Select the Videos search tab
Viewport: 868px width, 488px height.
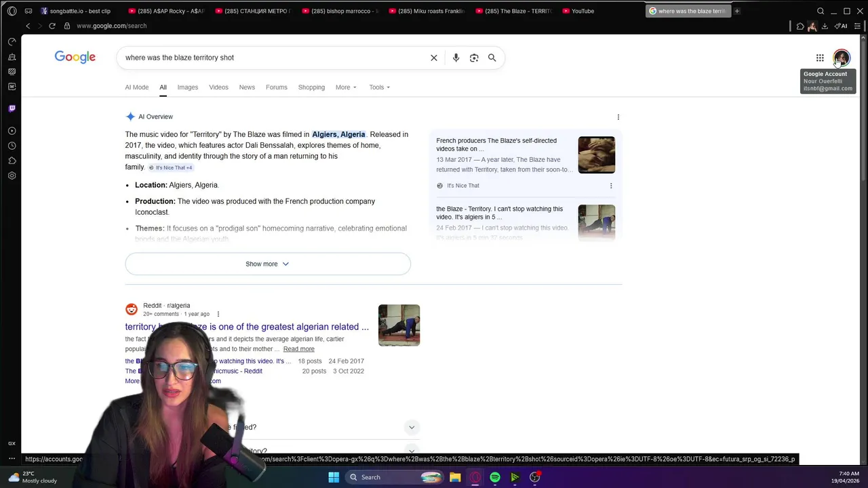[x=218, y=87]
